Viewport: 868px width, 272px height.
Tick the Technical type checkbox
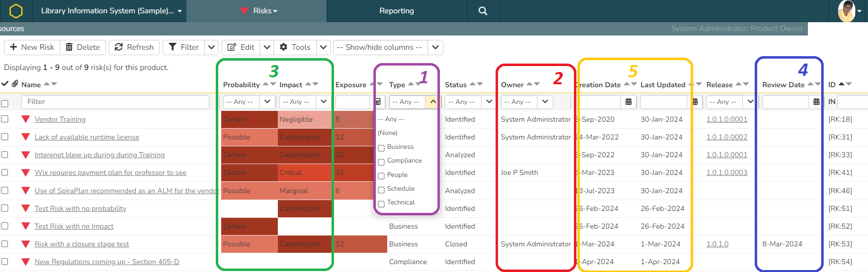381,204
